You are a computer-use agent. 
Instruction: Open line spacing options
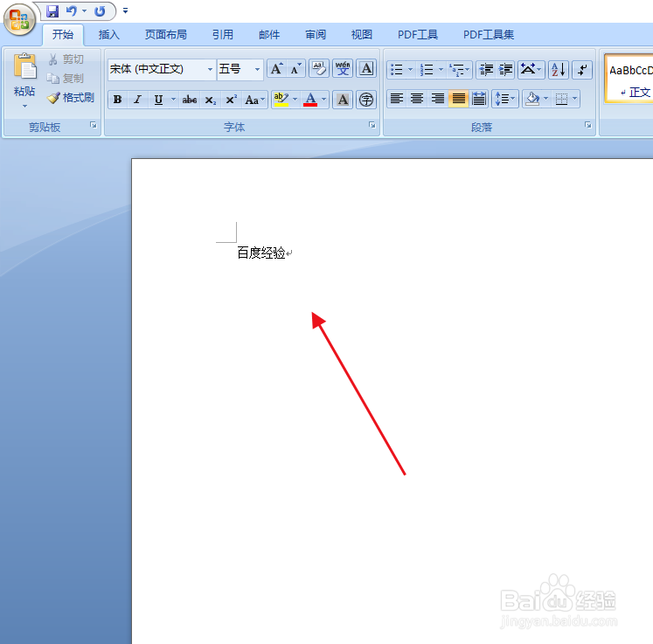coord(504,99)
